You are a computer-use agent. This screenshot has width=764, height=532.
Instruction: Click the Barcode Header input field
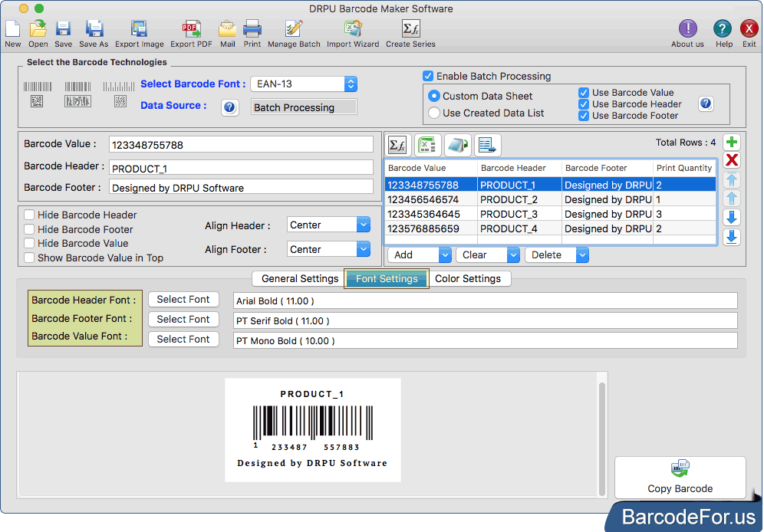click(241, 168)
